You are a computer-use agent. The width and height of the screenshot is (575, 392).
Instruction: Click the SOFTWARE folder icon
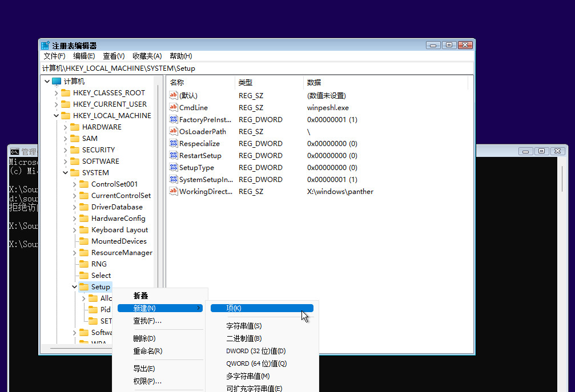[x=75, y=161]
